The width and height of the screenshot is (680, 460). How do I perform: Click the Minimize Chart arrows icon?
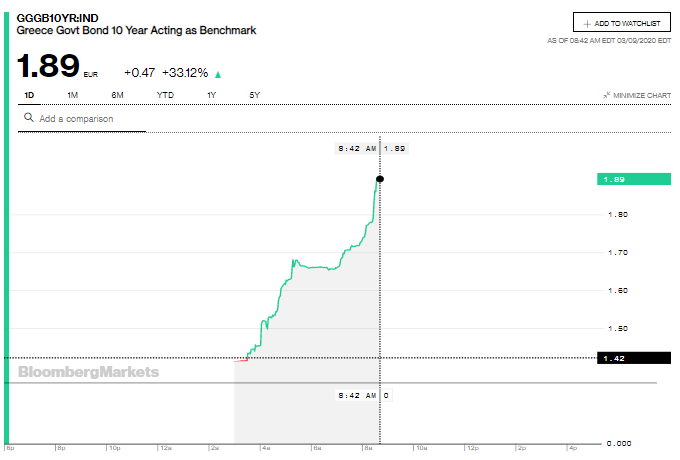pos(606,95)
